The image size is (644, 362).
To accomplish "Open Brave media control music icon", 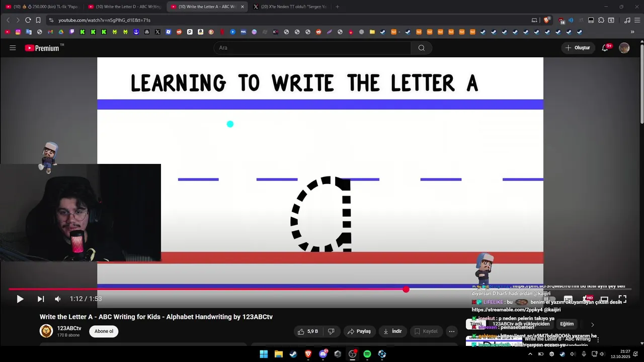I will click(627, 20).
